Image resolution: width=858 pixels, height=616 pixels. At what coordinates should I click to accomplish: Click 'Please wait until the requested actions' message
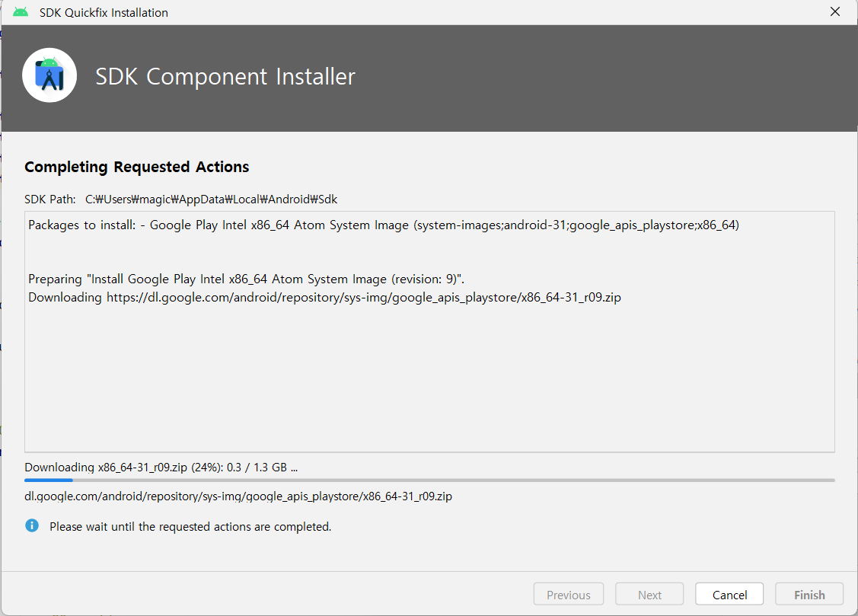190,526
